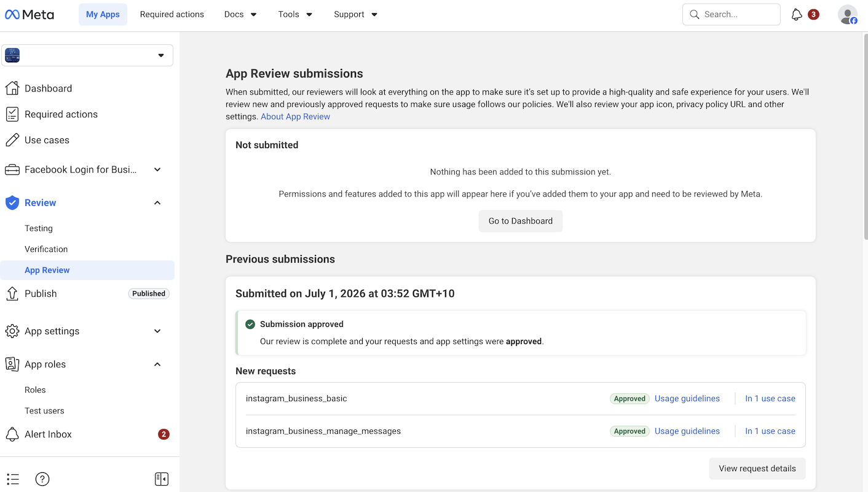
Task: Select the My Apps tab
Action: pos(103,14)
